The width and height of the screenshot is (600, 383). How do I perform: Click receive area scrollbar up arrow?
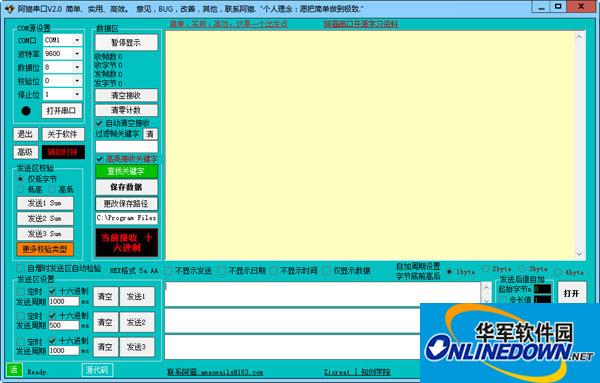579,37
